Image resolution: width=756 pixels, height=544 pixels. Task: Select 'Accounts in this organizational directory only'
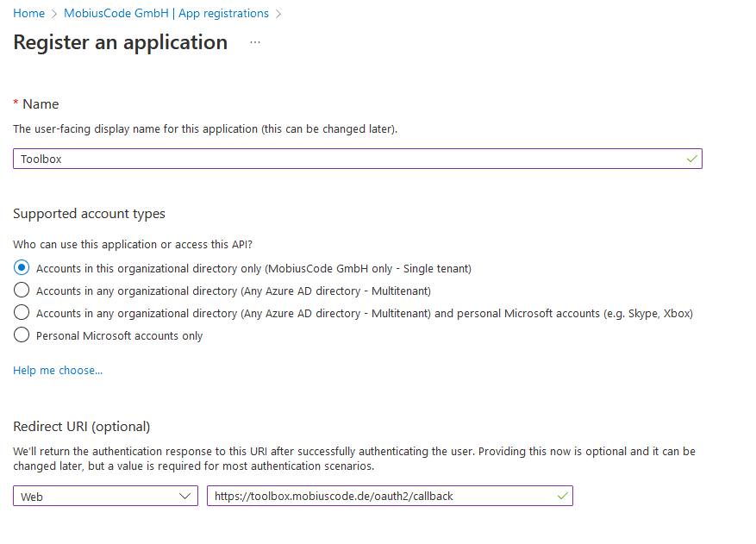pyautogui.click(x=20, y=267)
